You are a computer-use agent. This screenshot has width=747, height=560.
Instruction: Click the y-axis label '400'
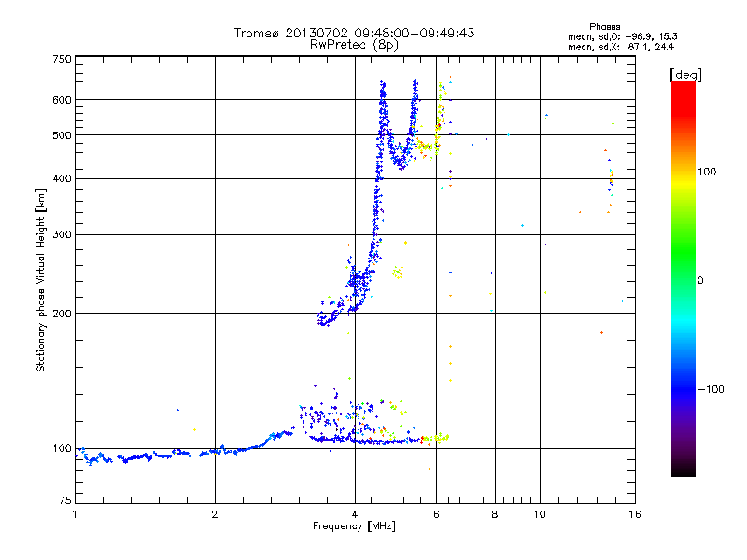62,179
